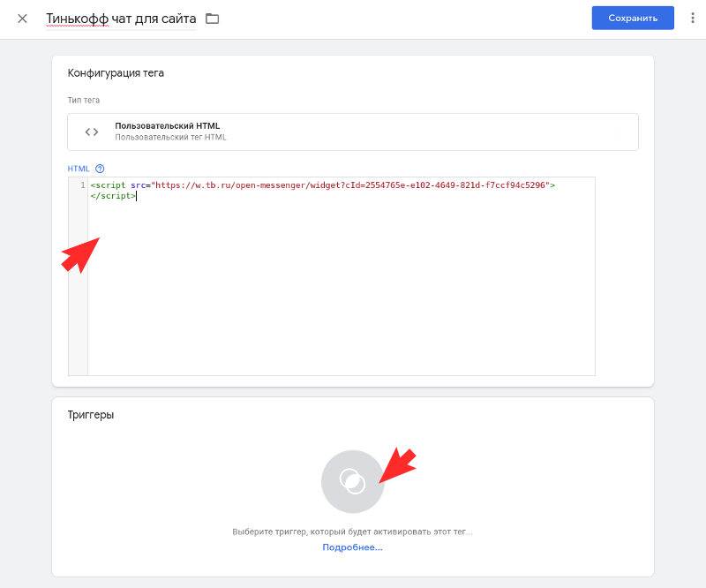This screenshot has width=706, height=588.
Task: Edit the tag name 'Тинькофф чат для сайта'
Action: [x=121, y=19]
